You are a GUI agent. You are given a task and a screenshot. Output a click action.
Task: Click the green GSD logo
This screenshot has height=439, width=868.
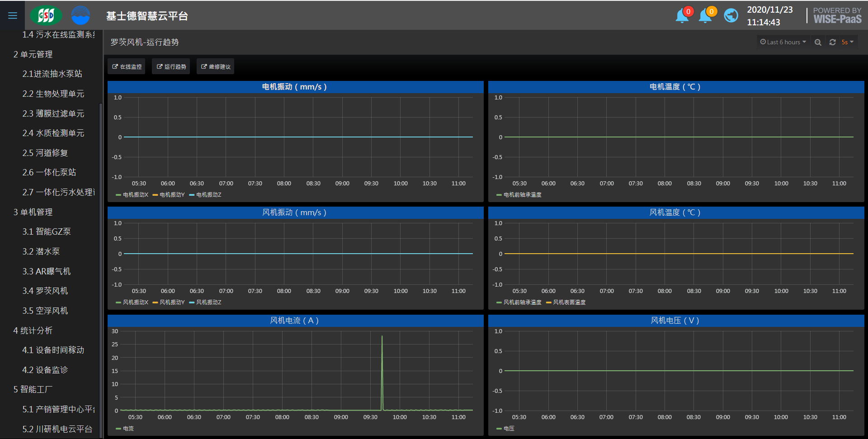coord(46,16)
